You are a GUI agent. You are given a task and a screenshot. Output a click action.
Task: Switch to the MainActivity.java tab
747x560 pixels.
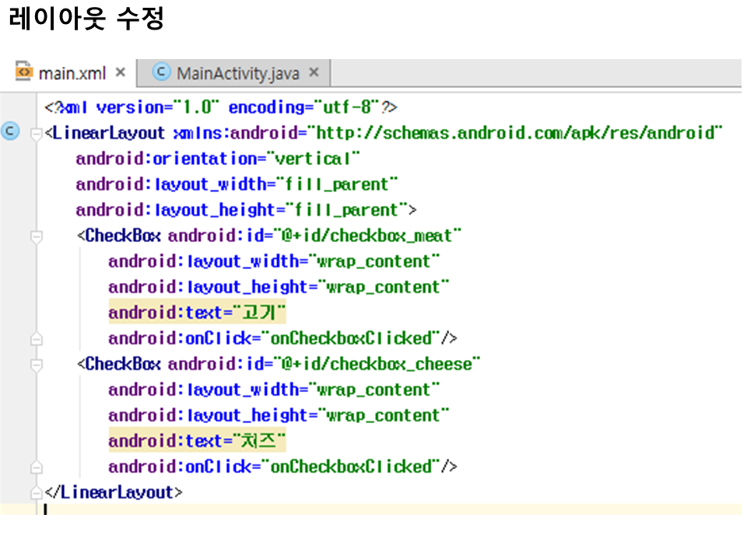tap(237, 73)
